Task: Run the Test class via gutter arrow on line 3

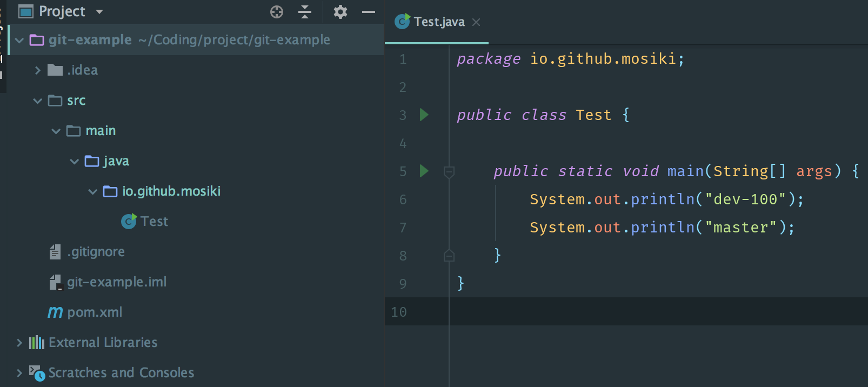Action: (424, 115)
